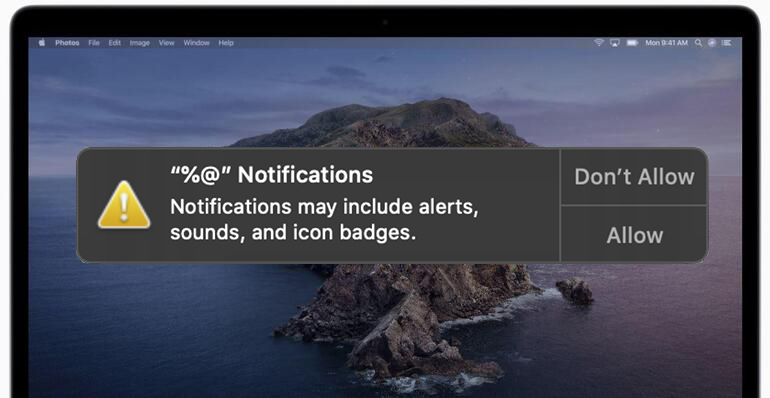This screenshot has height=398, width=770.
Task: Open Notification Center list icon
Action: pos(726,43)
